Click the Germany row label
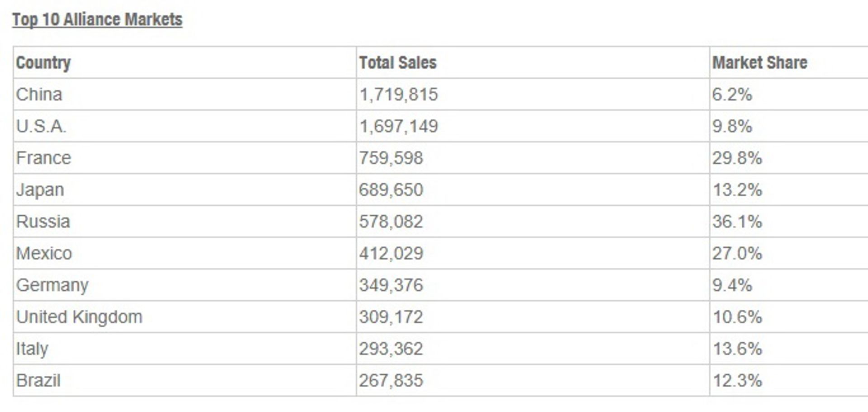The height and width of the screenshot is (412, 868). (52, 285)
